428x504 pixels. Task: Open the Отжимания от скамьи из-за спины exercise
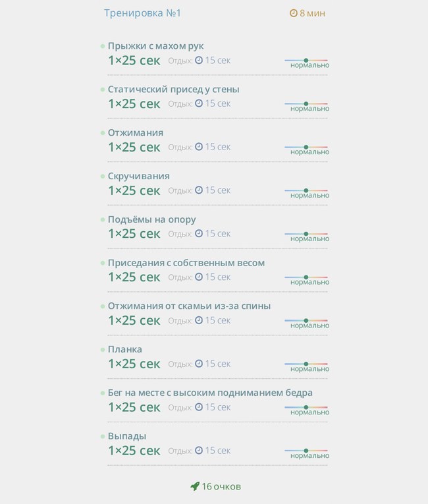(189, 306)
